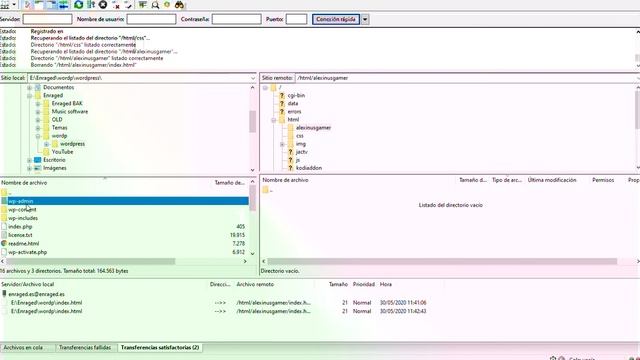The width and height of the screenshot is (640, 360).
Task: Sort remote list by Permisos column
Action: (x=603, y=180)
